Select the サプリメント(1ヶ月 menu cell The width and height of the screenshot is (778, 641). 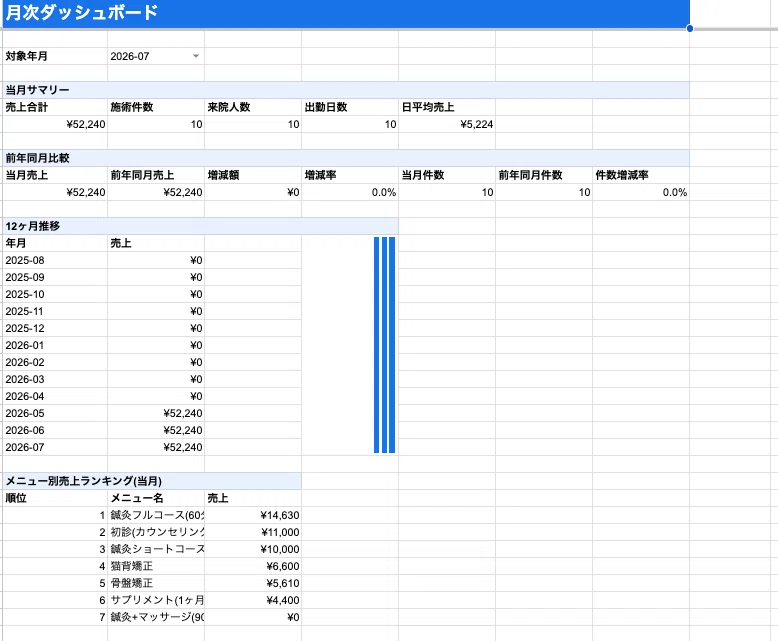(x=156, y=600)
